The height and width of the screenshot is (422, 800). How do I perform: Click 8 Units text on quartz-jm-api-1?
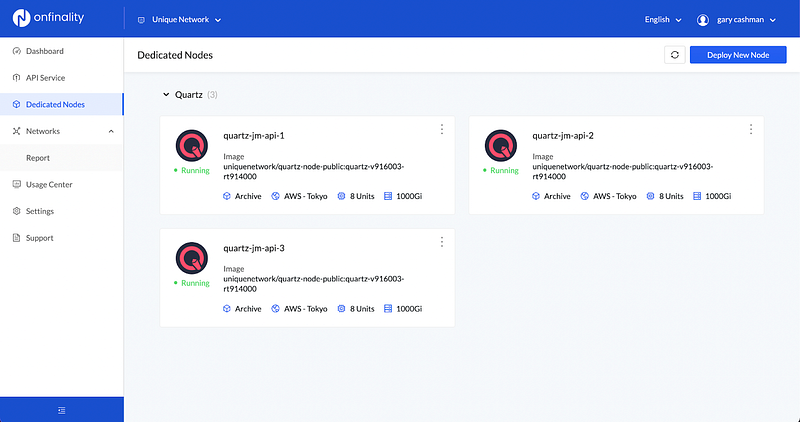(x=362, y=196)
